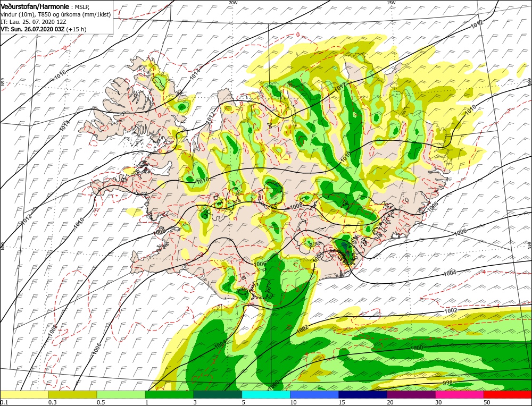Viewport: 532px width, 406px height.
Task: Click the 'IT: Lau. 25. 07. 2020 12Z' line
Action: (x=34, y=22)
